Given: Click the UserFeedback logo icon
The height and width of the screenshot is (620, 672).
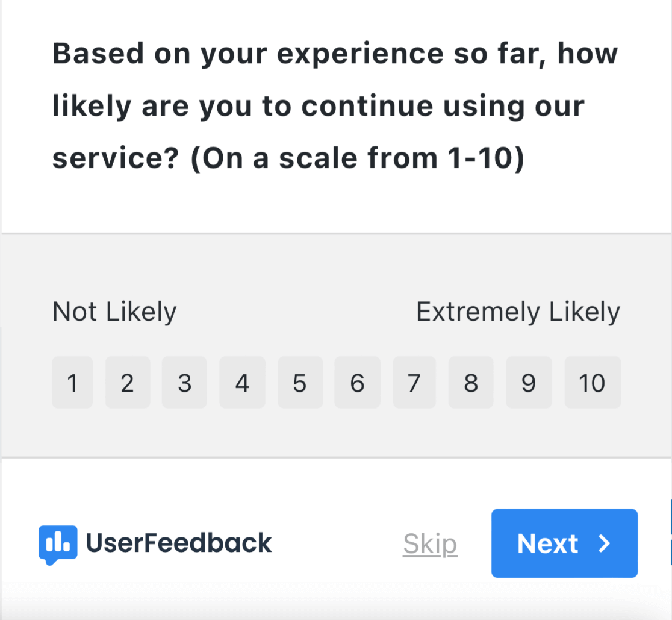Looking at the screenshot, I should (x=58, y=544).
